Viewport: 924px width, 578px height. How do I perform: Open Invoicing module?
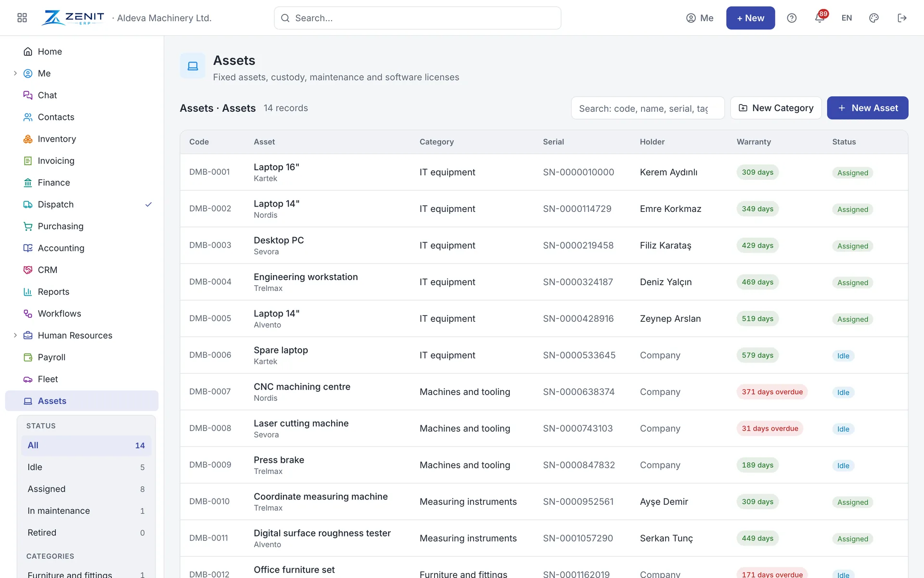82,161
